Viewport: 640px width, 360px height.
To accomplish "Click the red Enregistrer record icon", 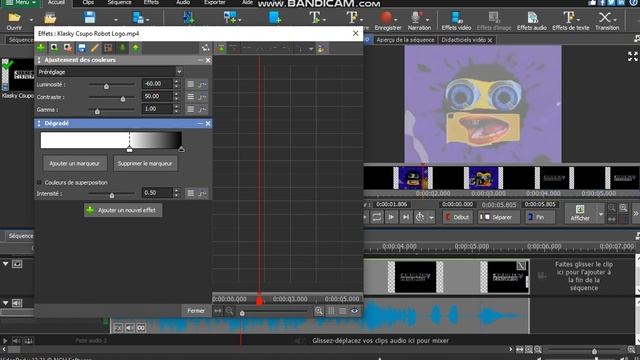I will click(386, 17).
